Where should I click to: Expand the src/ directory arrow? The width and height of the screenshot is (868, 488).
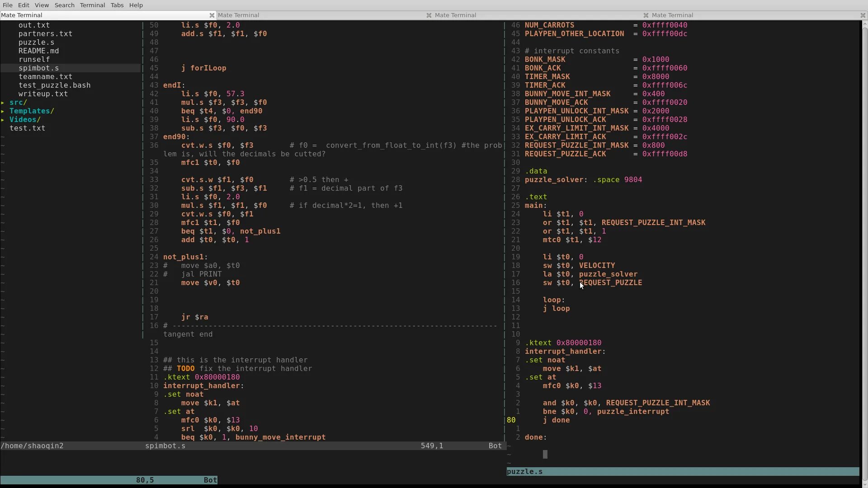tap(3, 103)
